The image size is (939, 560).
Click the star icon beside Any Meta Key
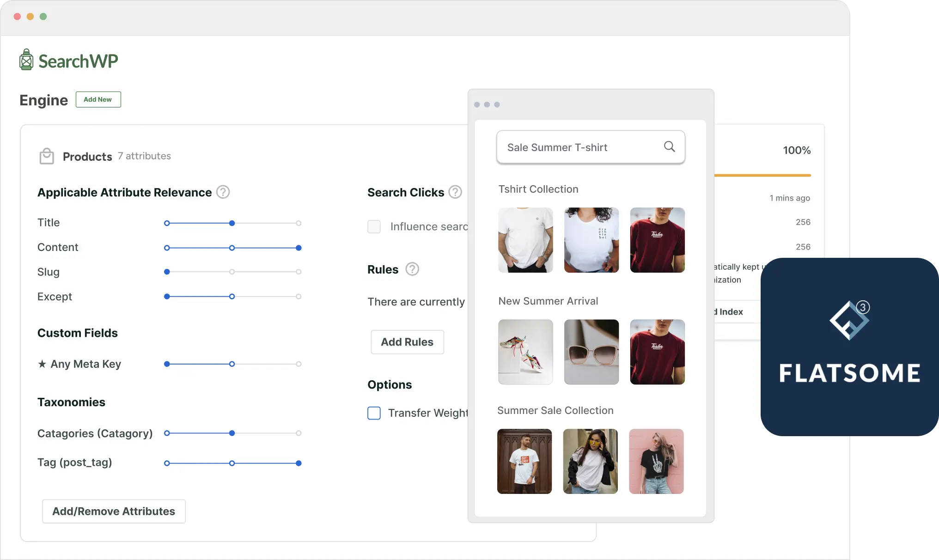point(42,364)
